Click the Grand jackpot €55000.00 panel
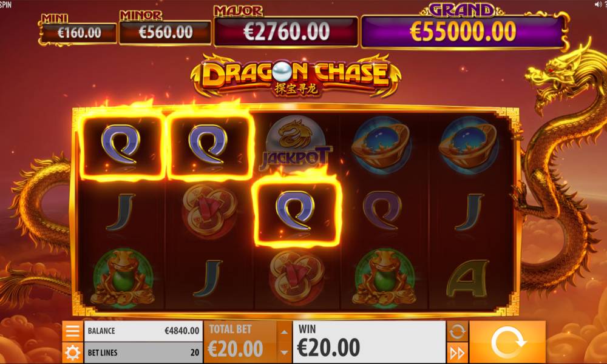The height and width of the screenshot is (364, 607). pyautogui.click(x=463, y=32)
